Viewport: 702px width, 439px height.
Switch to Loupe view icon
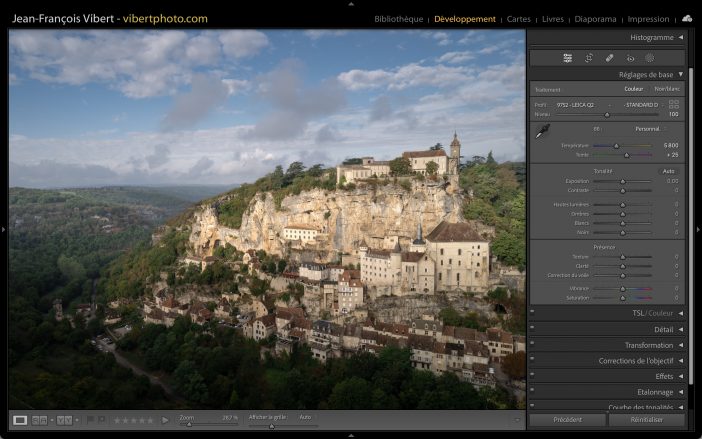[20, 420]
